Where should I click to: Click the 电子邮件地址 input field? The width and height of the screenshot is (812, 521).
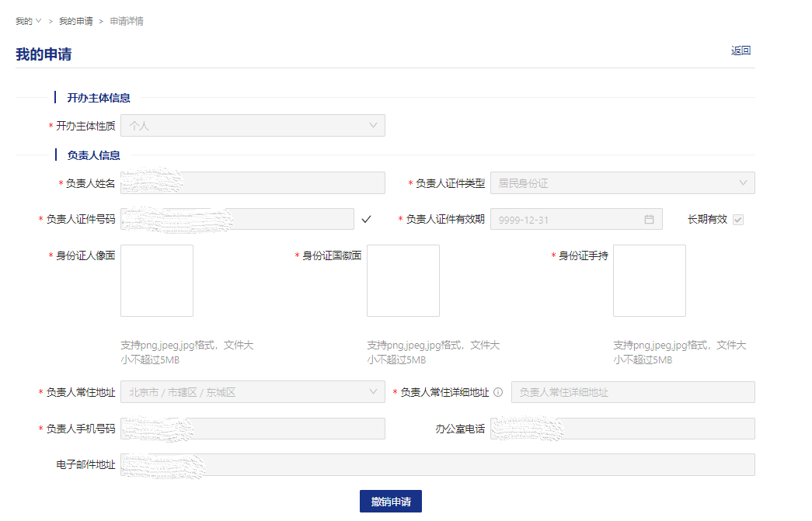437,464
